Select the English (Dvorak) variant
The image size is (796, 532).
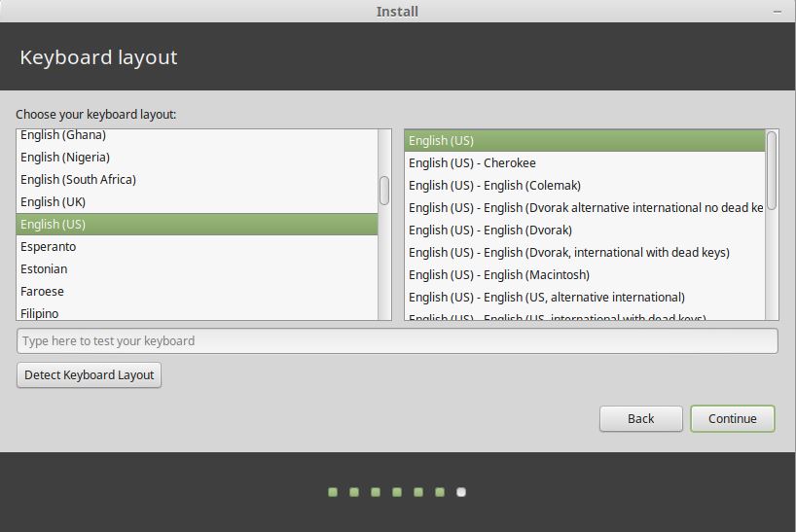[x=490, y=231]
